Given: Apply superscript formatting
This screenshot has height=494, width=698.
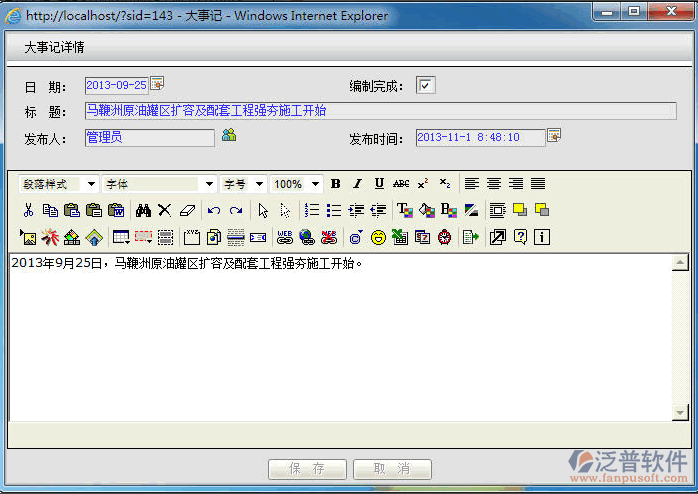Looking at the screenshot, I should 423,184.
